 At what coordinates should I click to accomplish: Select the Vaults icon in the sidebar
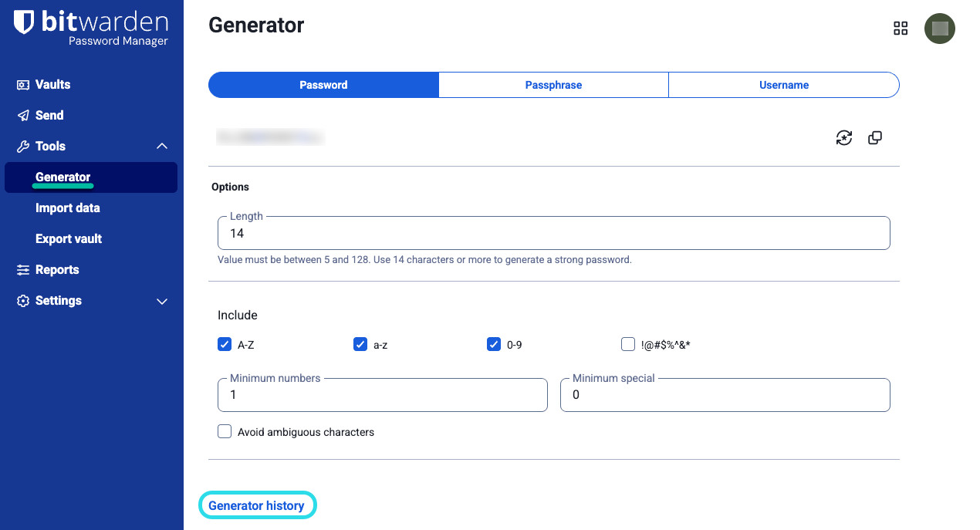coord(23,84)
